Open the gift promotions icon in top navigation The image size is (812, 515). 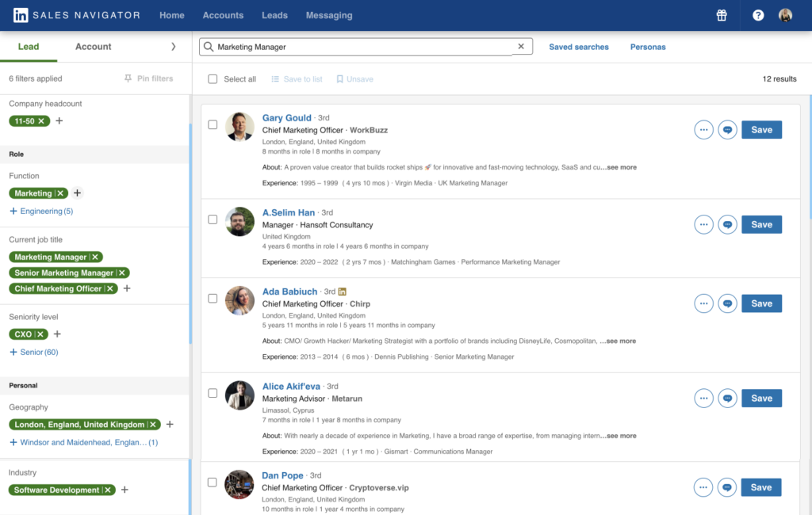(720, 14)
